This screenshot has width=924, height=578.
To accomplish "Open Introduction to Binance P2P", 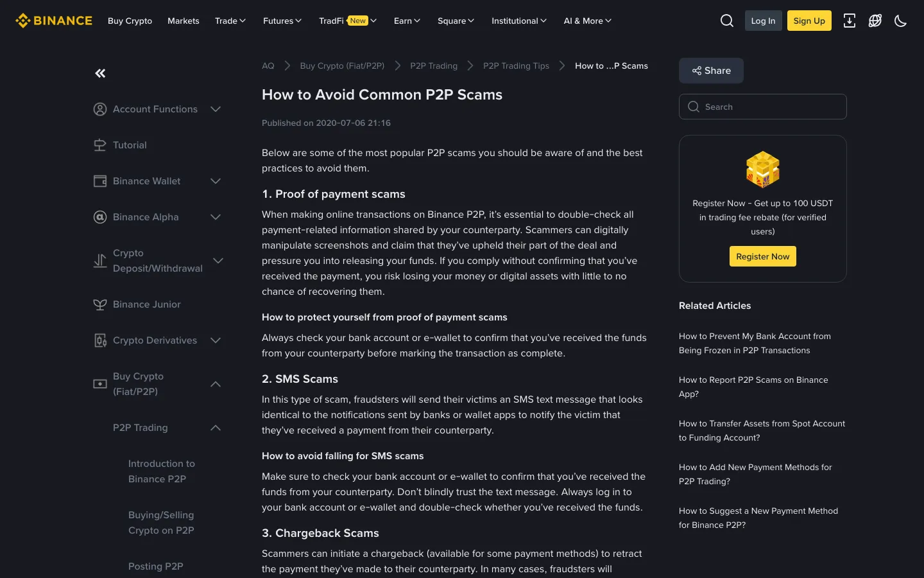I will click(162, 471).
